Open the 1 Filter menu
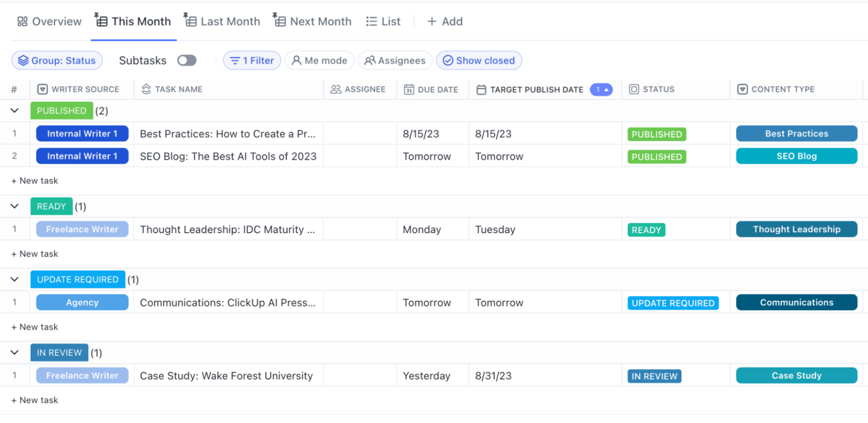The height and width of the screenshot is (423, 868). coord(252,61)
